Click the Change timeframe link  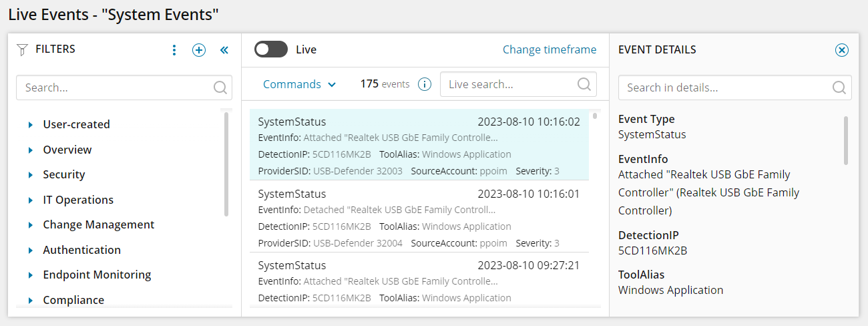coord(549,49)
